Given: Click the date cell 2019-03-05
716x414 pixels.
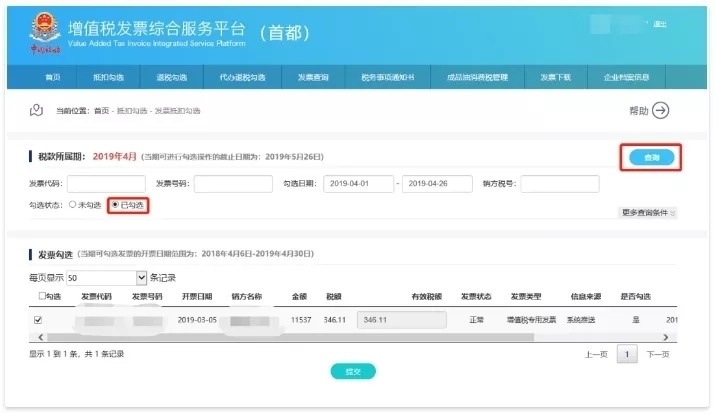Looking at the screenshot, I should [197, 320].
